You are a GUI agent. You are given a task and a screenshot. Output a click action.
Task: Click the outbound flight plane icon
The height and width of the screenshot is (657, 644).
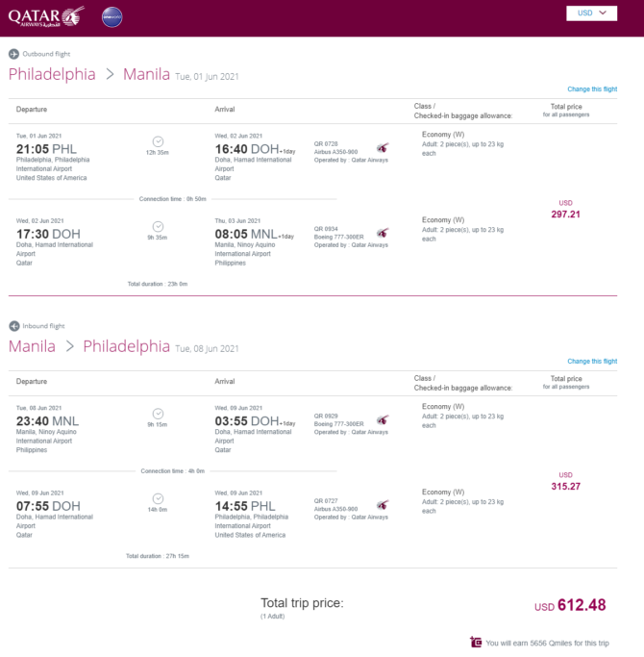pos(13,54)
